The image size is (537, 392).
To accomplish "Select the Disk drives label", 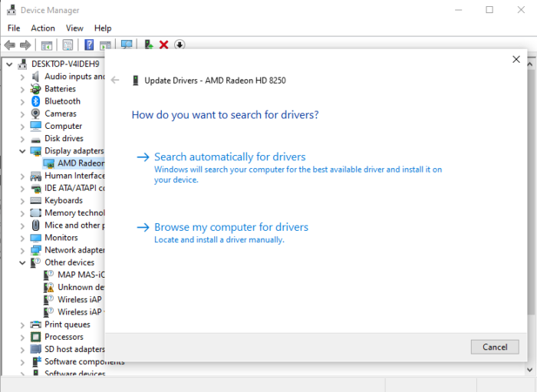I will click(x=64, y=138).
